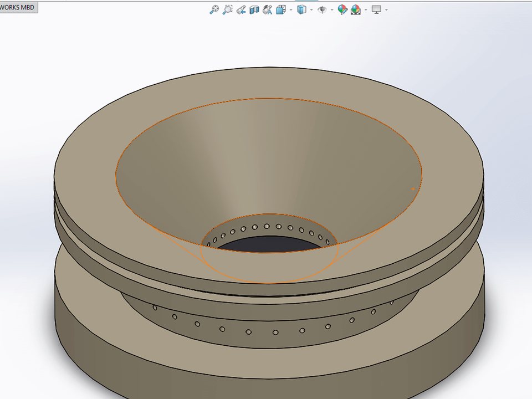Expand the Apply Scene dropdown arrow
532x399 pixels.
(x=366, y=10)
